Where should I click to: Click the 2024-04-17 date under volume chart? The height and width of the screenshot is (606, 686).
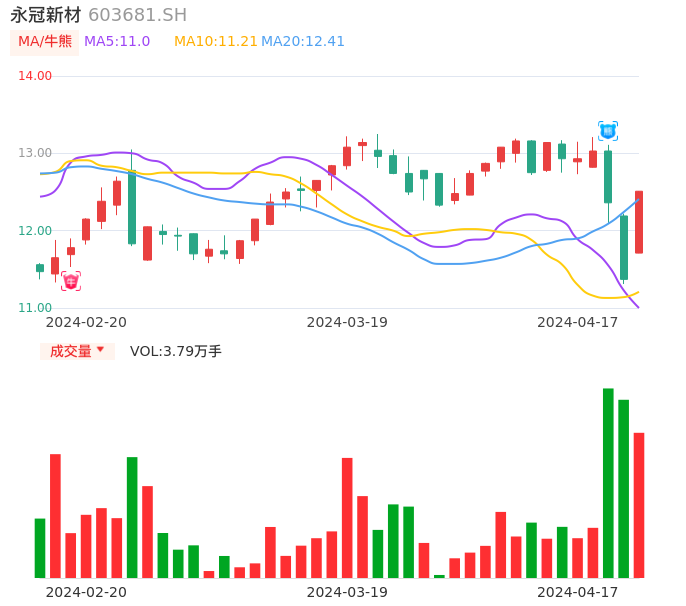(x=578, y=592)
